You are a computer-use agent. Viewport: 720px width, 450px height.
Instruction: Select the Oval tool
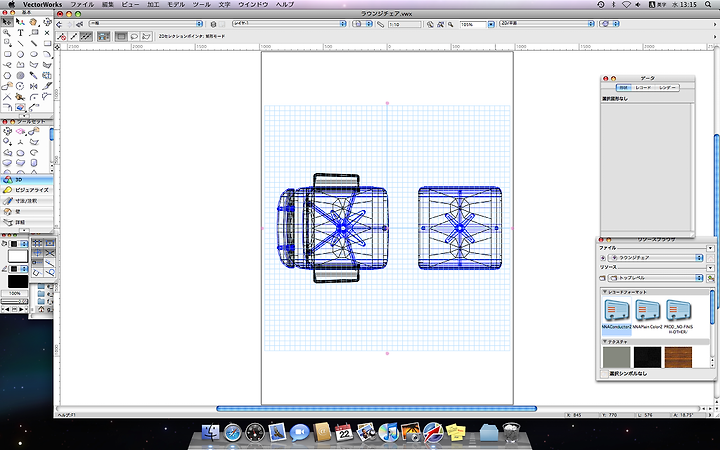34,54
